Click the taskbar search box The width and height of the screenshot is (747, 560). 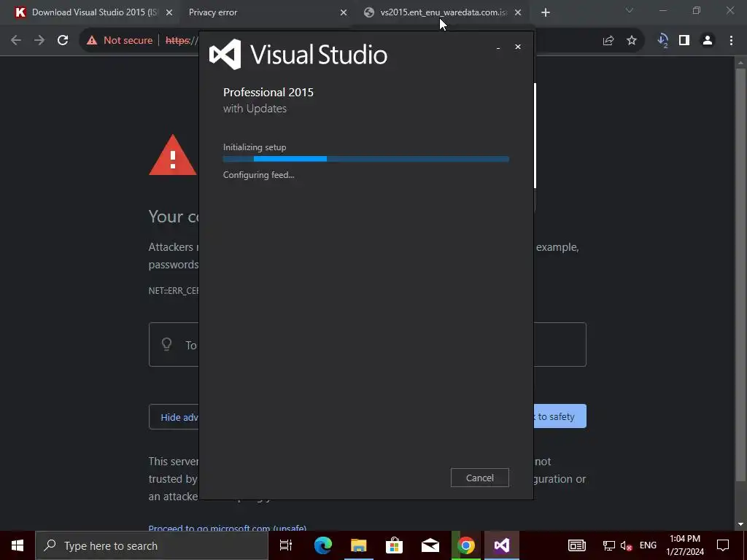pyautogui.click(x=152, y=545)
